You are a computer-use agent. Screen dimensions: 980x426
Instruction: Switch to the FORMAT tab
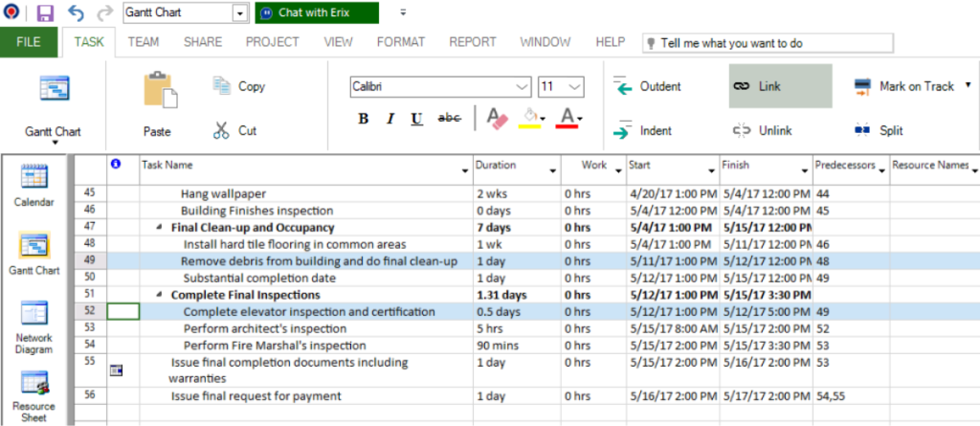point(401,42)
